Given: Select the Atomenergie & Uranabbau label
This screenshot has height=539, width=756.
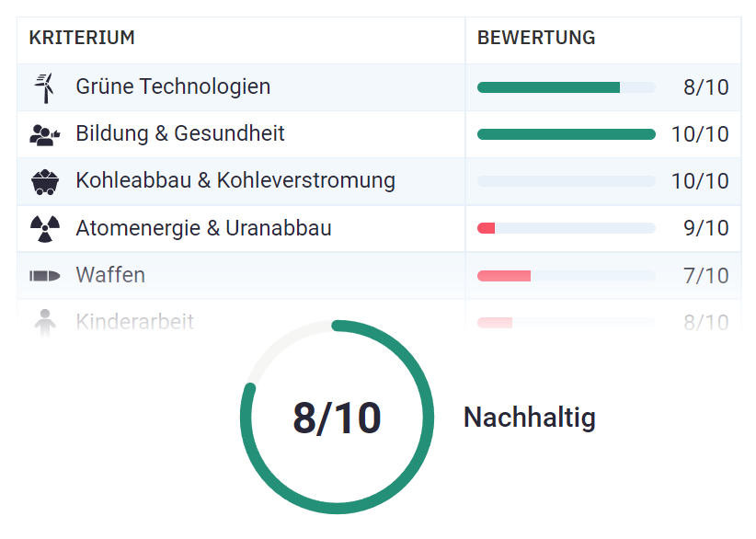Looking at the screenshot, I should tap(203, 228).
